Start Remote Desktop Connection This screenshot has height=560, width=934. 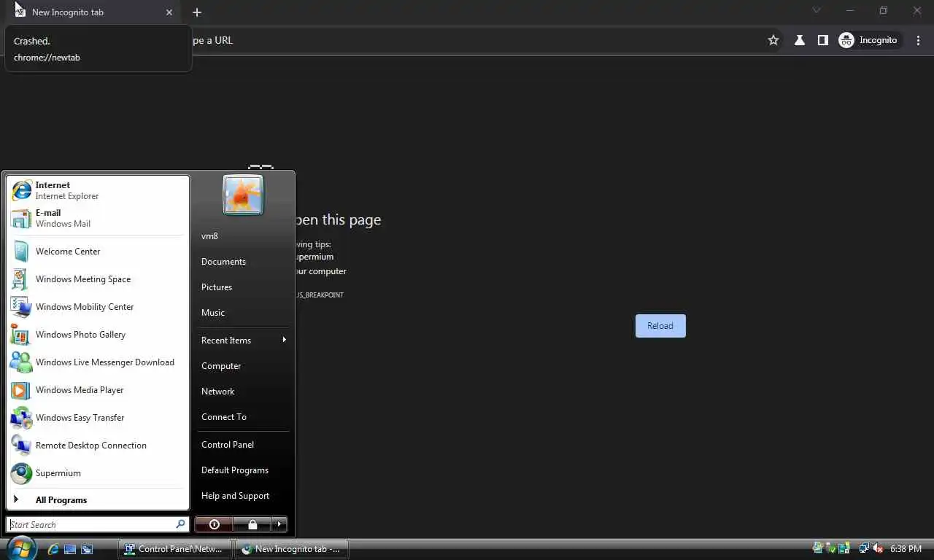98,446
